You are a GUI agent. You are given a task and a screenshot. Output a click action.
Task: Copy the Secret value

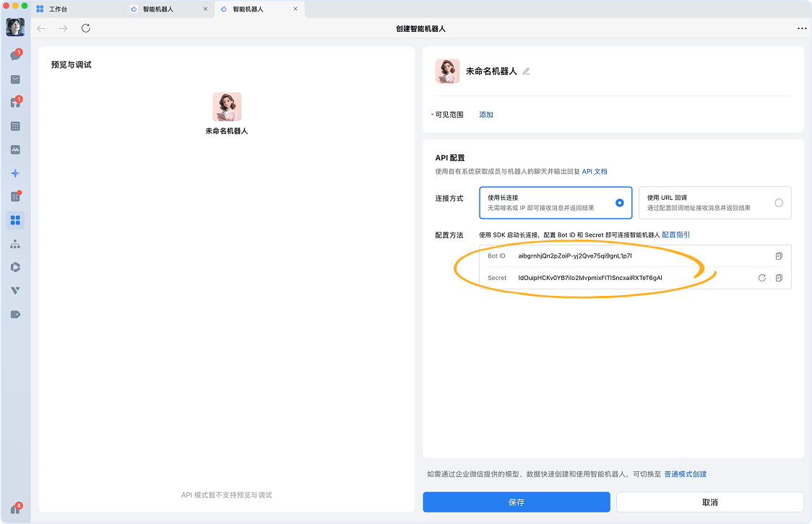tap(779, 278)
